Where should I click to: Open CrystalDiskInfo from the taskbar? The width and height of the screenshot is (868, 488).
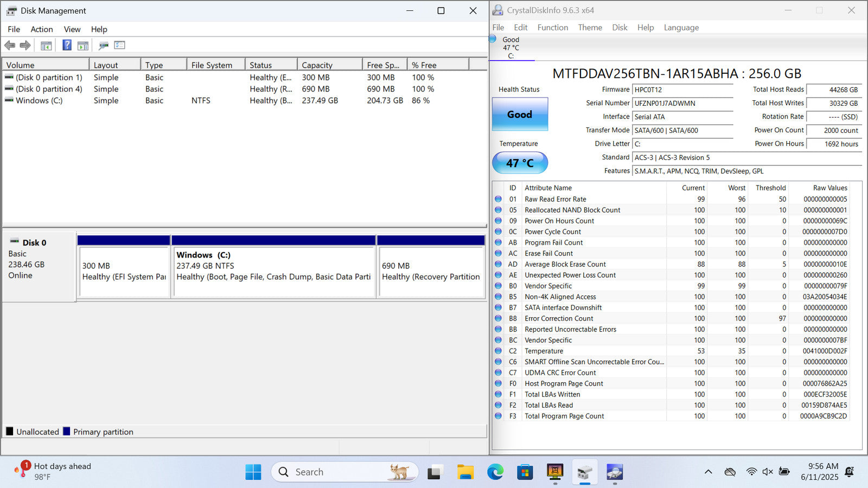tap(614, 472)
